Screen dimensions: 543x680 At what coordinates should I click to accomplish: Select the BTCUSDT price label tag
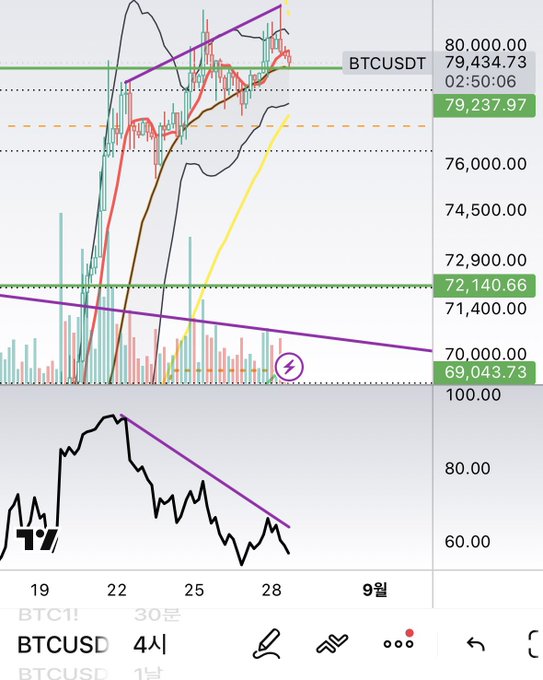click(x=387, y=63)
